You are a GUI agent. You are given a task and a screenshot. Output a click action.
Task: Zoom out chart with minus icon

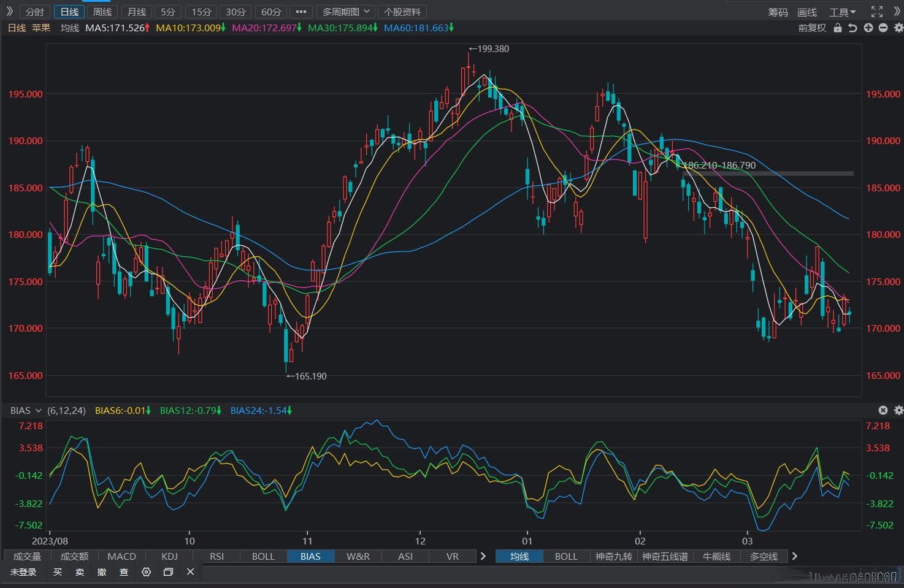point(883,28)
